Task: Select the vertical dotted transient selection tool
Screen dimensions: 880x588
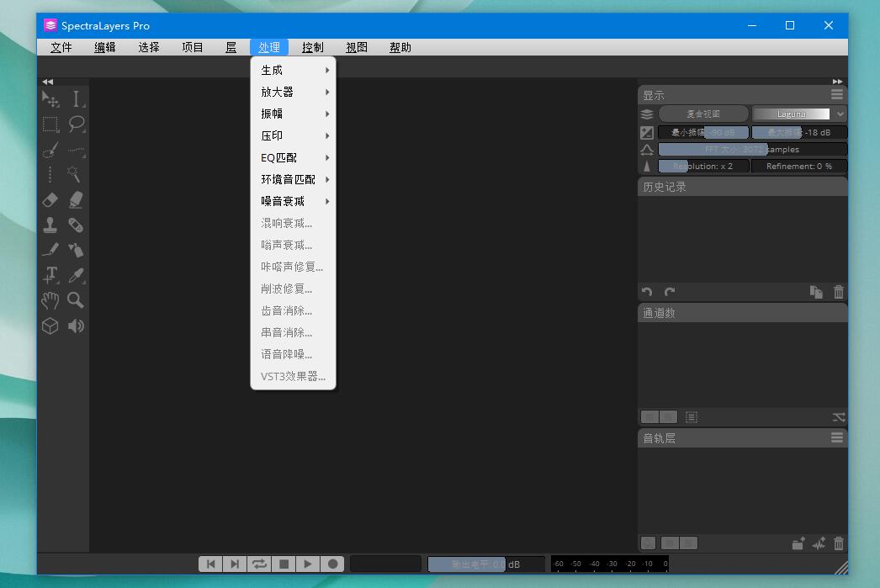Action: click(x=50, y=174)
